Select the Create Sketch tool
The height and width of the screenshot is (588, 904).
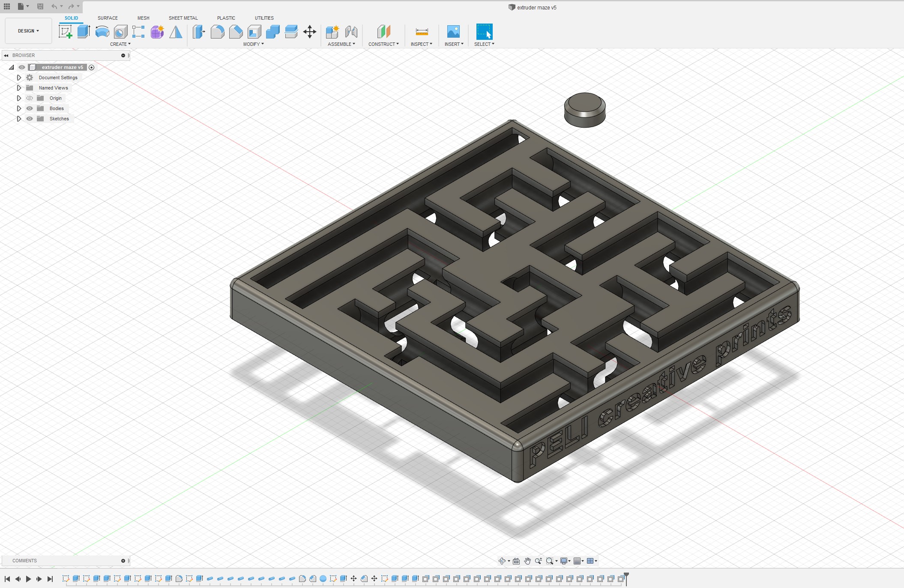(x=66, y=31)
